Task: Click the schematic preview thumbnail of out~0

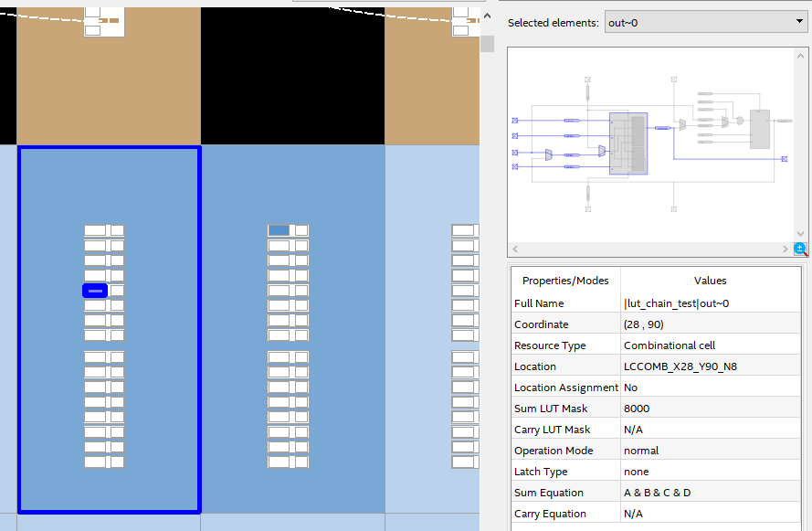Action: click(650, 144)
